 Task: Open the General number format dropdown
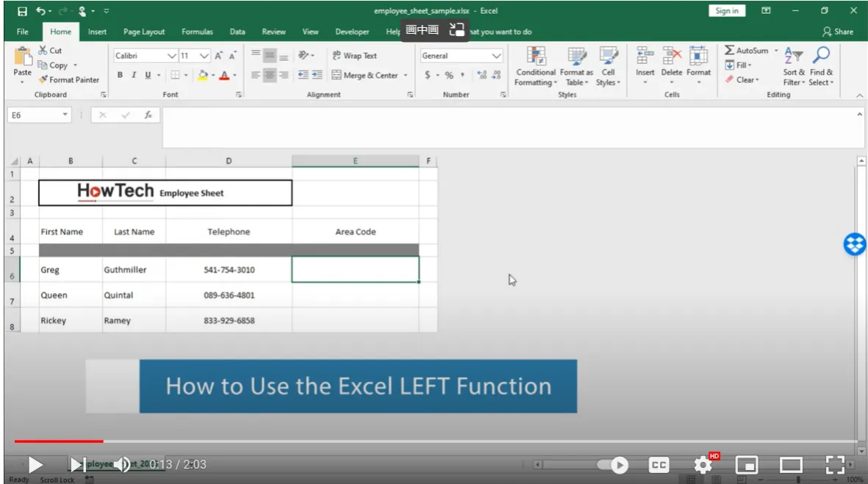pyautogui.click(x=496, y=56)
